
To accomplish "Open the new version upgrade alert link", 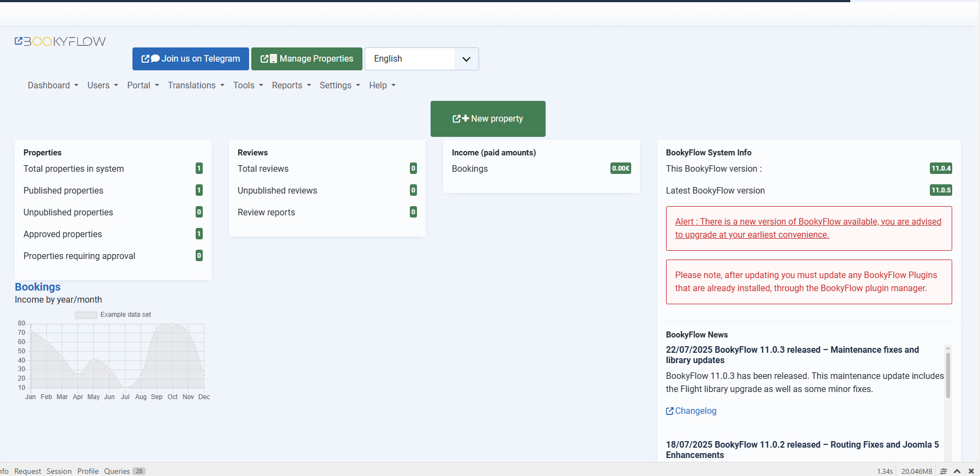I will pos(808,228).
